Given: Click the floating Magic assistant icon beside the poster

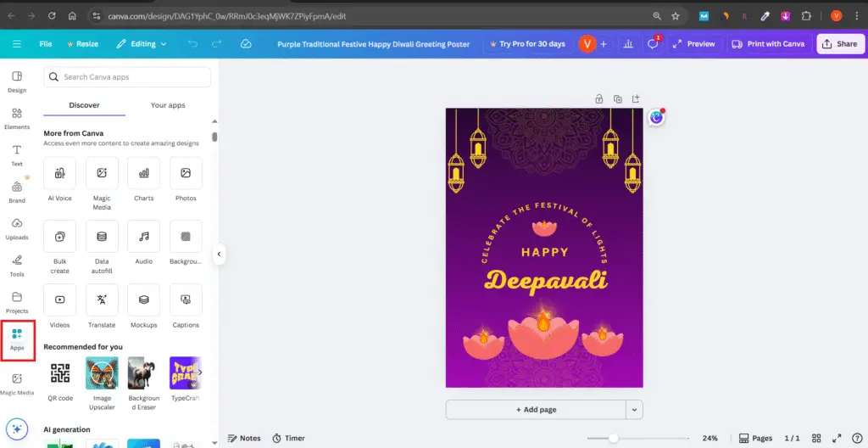Looking at the screenshot, I should click(x=656, y=118).
